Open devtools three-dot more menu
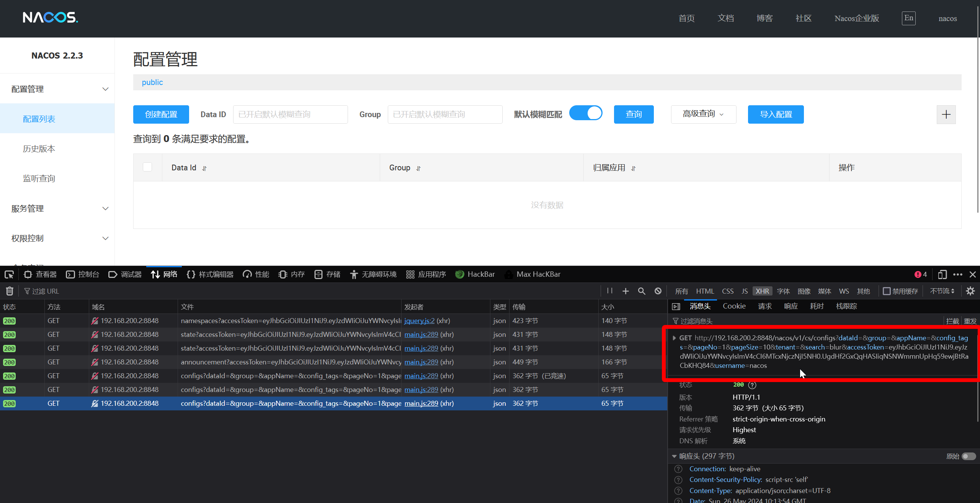The height and width of the screenshot is (503, 980). click(x=958, y=274)
